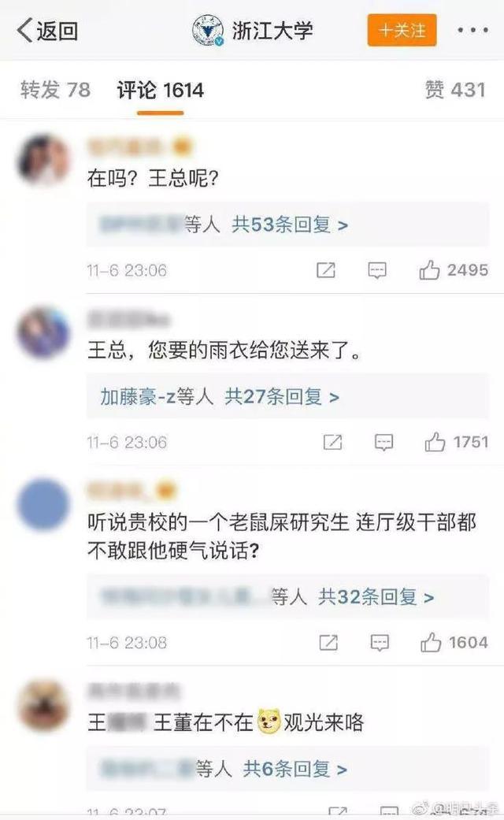This screenshot has height=820, width=504.
Task: Tap the 返回 back arrow
Action: coord(47,31)
